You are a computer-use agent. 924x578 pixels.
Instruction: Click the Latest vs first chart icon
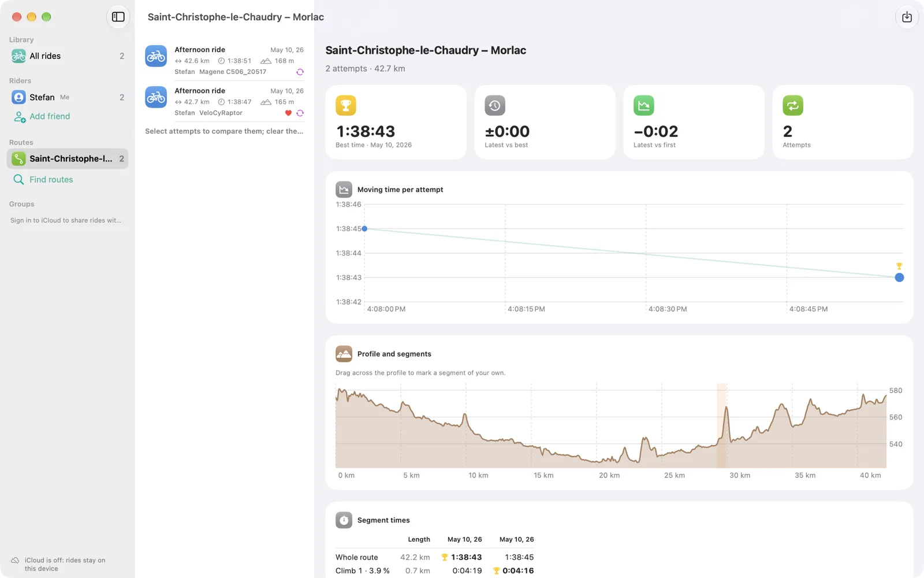click(x=643, y=105)
